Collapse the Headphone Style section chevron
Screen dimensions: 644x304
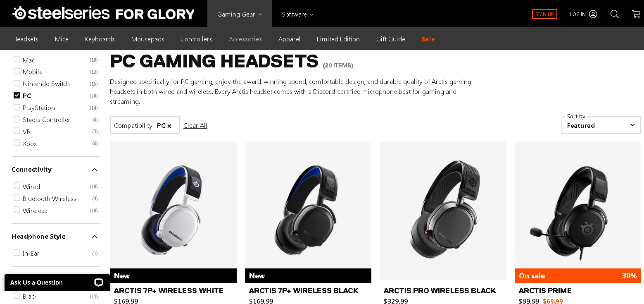(x=95, y=237)
